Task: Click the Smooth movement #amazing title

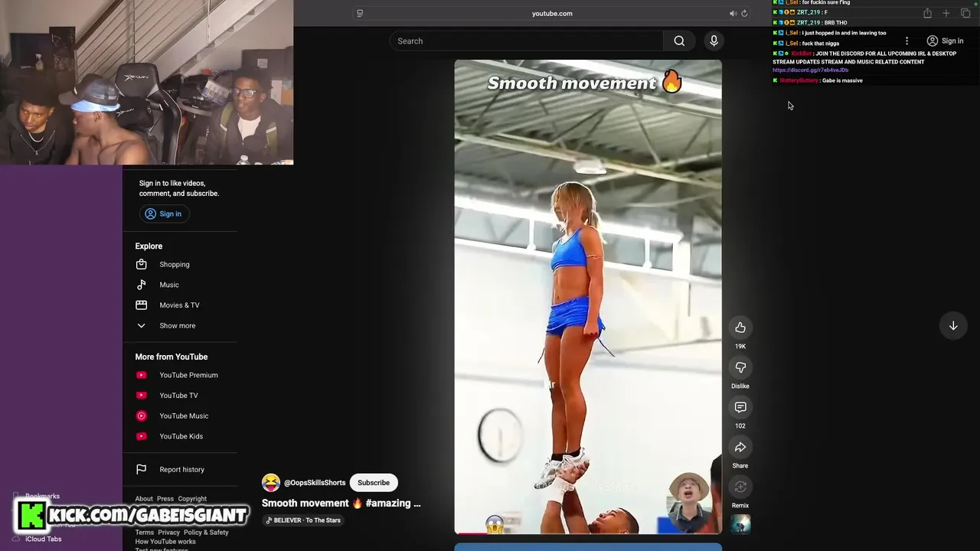Action: pyautogui.click(x=341, y=504)
